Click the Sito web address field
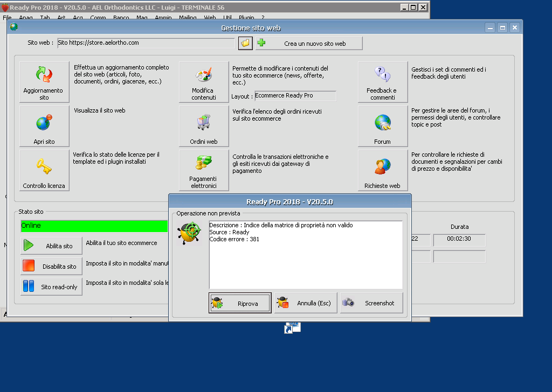Screen dimensions: 552x392 tap(146, 43)
